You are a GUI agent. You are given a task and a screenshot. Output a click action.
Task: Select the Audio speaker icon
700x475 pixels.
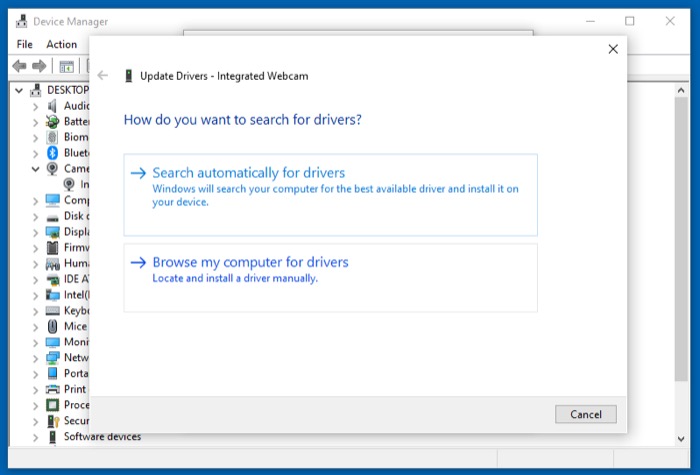(52, 106)
